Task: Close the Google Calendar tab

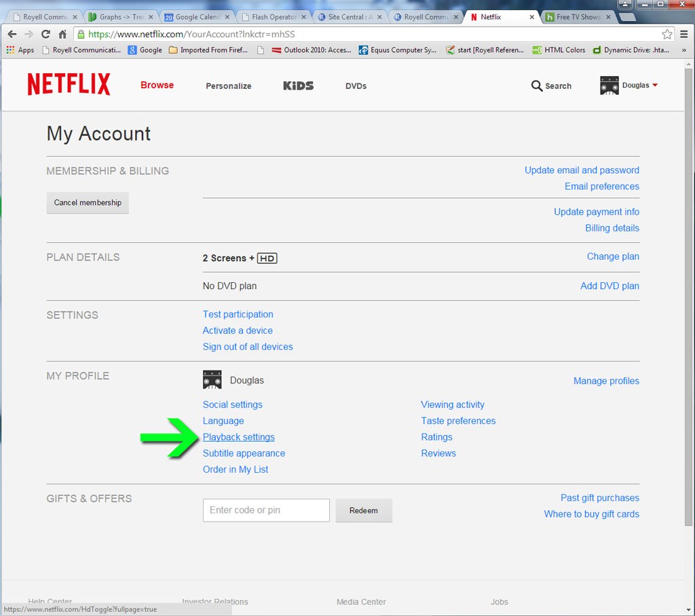Action: 227,17
